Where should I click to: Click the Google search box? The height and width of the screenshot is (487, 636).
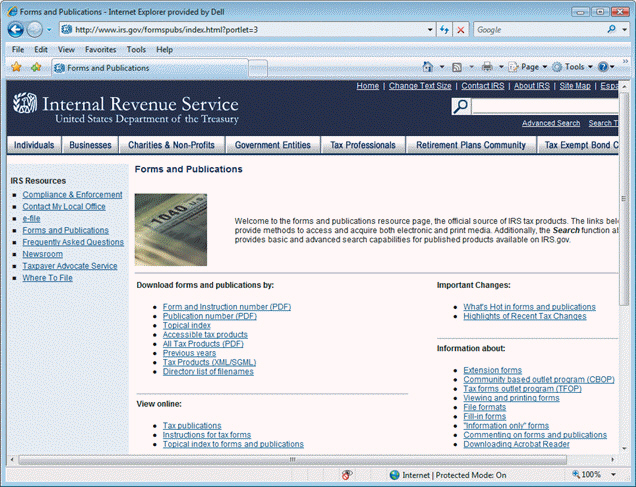pos(539,30)
